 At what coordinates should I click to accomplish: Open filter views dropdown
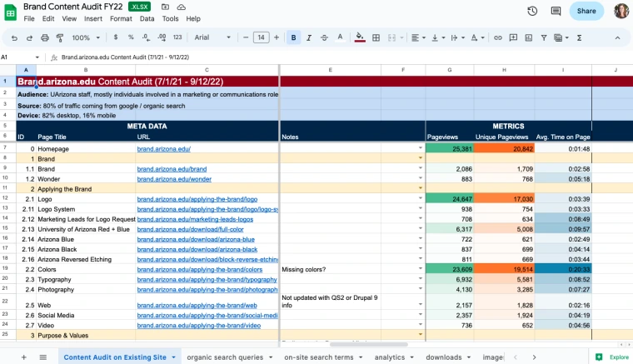click(x=561, y=37)
